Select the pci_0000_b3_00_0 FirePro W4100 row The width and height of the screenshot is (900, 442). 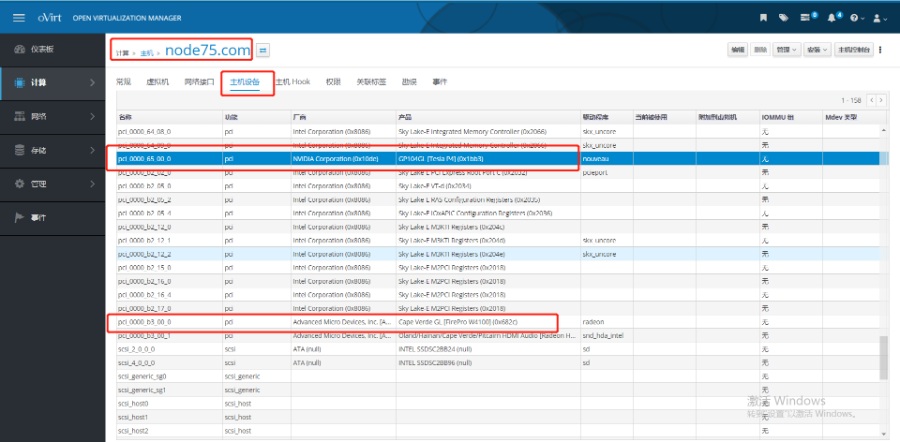pos(497,322)
